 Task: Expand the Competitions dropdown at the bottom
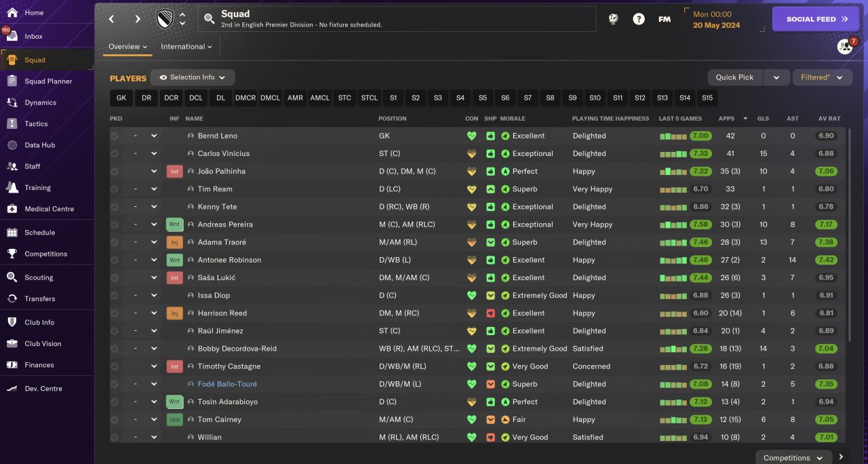793,458
